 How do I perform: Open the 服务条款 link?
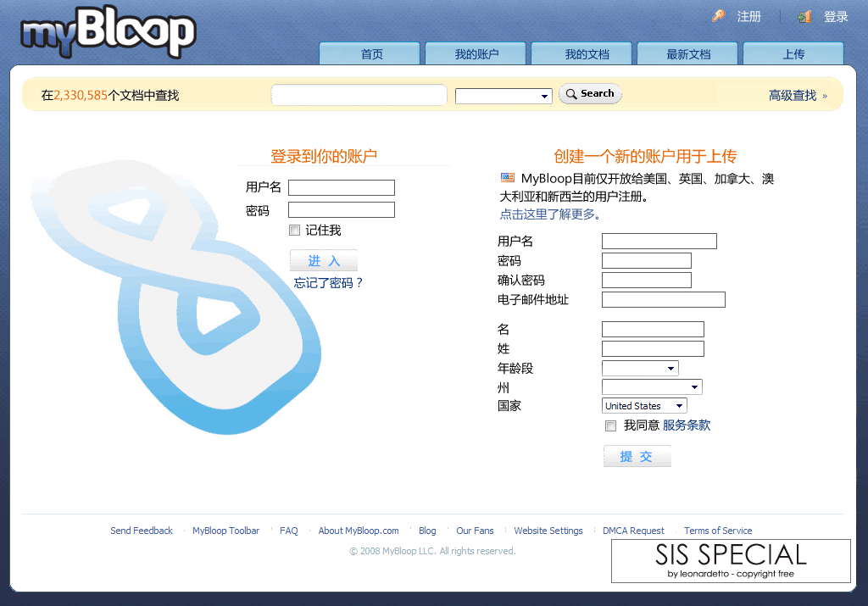[x=687, y=425]
